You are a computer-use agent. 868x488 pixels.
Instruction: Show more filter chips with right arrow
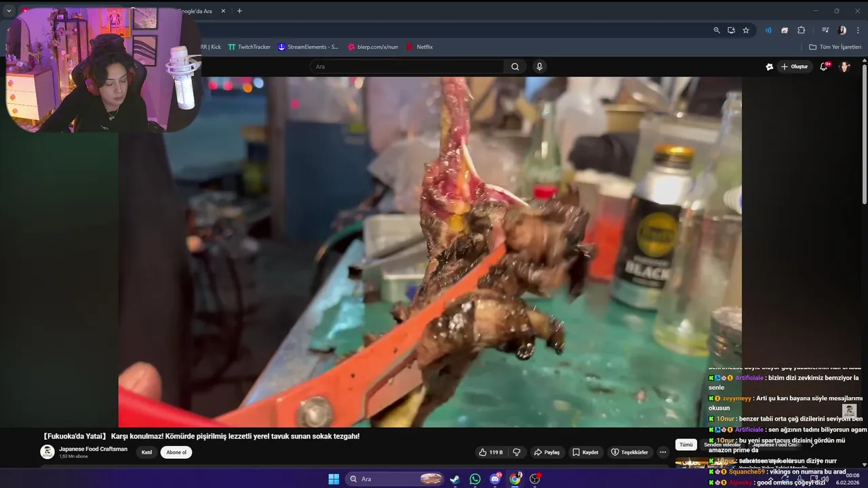point(812,445)
